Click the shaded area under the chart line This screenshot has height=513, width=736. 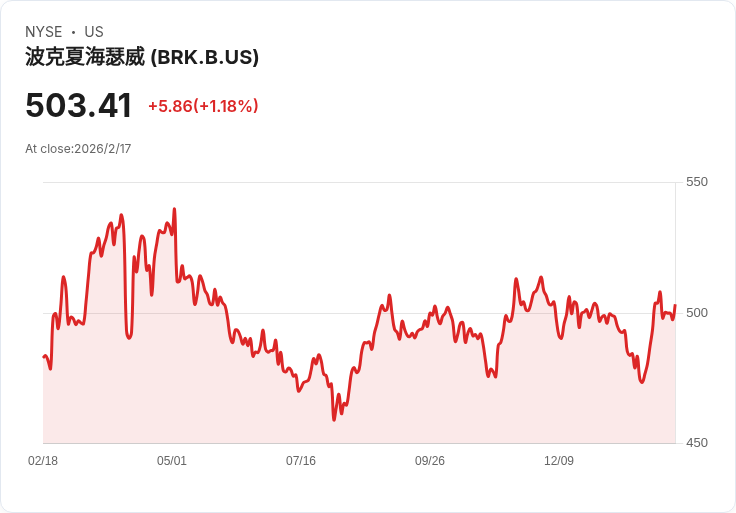click(x=359, y=413)
